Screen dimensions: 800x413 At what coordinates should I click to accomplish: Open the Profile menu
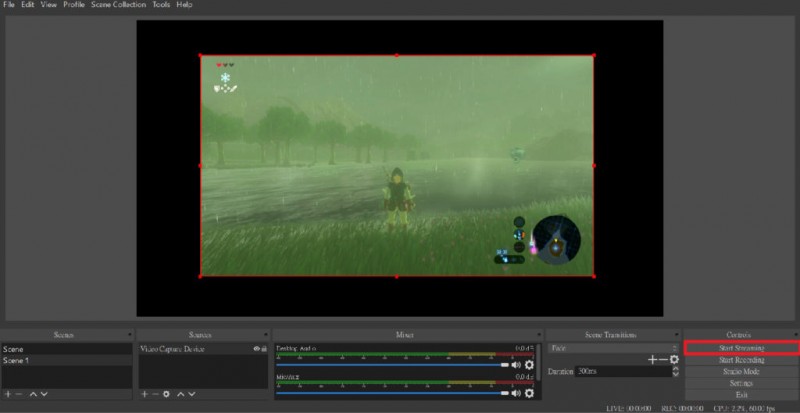point(74,5)
